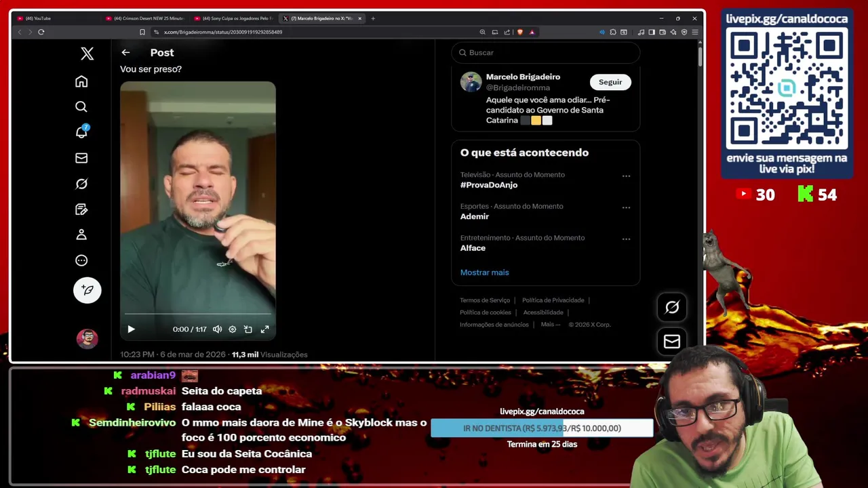Open the #ProvaDoAnjo trending topic
868x488 pixels.
coord(489,185)
